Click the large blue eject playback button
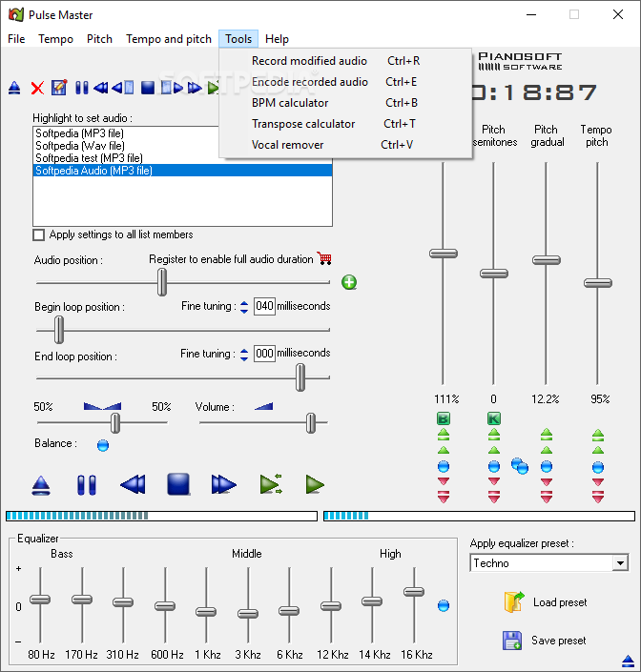This screenshot has width=641, height=672. point(41,485)
